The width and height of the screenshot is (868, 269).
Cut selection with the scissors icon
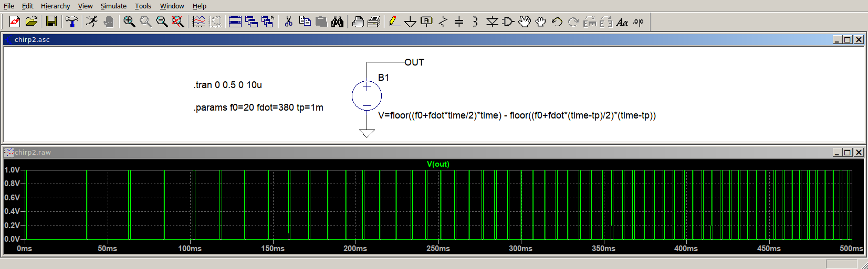pos(288,21)
